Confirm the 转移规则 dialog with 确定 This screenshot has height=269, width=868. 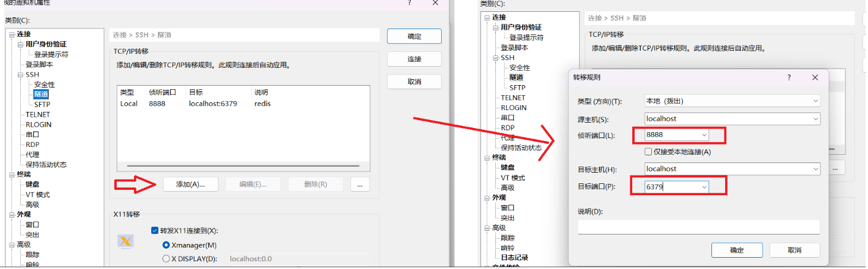(737, 250)
